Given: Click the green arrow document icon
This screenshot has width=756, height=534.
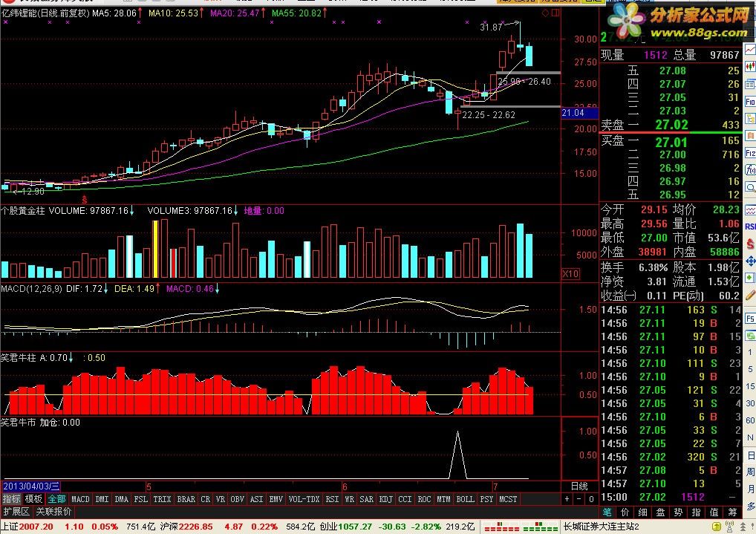Looking at the screenshot, I should coord(750,278).
